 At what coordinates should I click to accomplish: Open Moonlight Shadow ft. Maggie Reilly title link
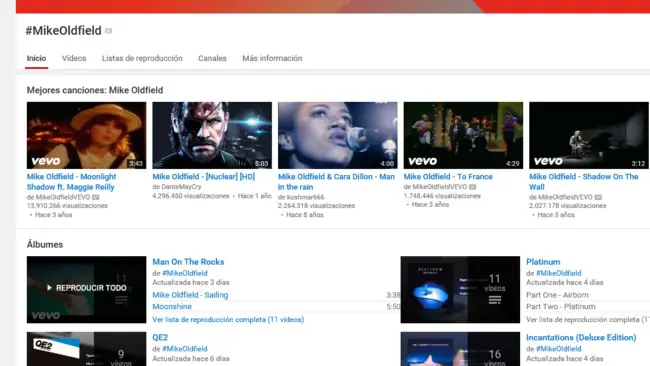[71, 182]
